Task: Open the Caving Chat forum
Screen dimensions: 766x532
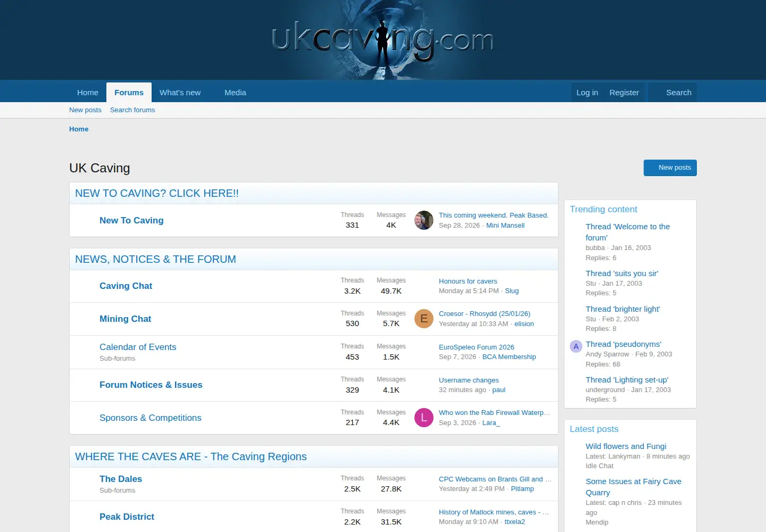Action: 126,286
